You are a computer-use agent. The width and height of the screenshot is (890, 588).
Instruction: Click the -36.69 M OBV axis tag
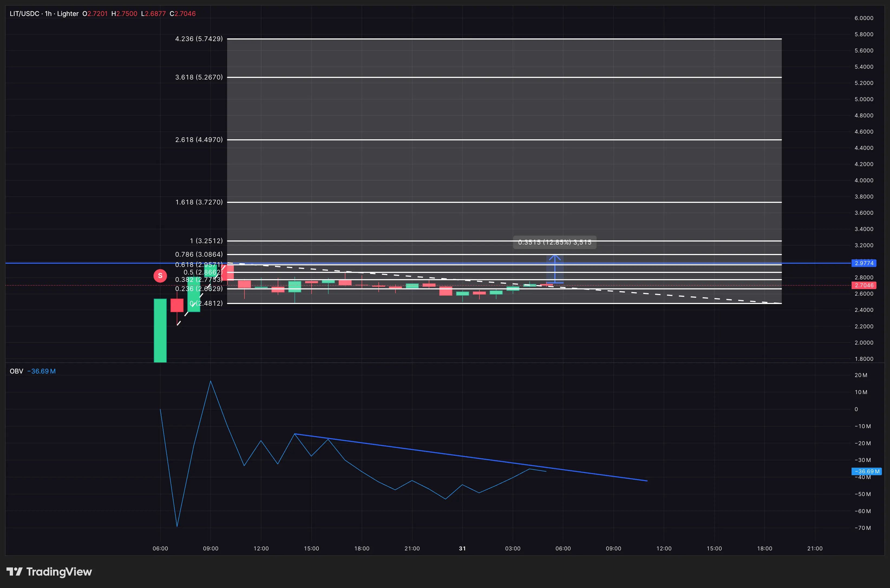(x=866, y=471)
